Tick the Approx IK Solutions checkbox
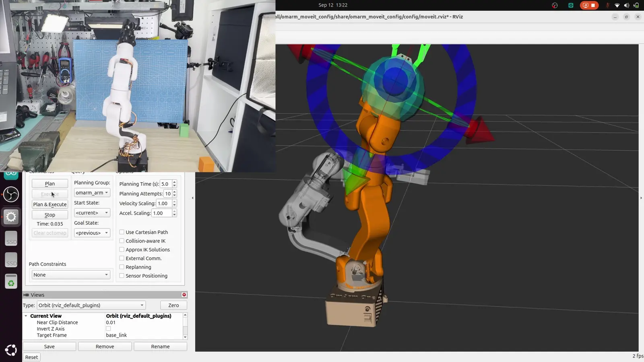 tap(122, 249)
